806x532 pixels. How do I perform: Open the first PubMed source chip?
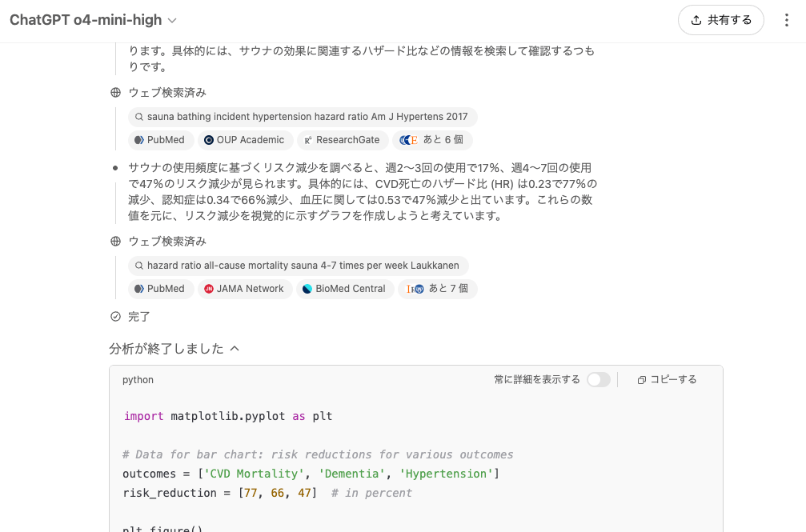[160, 140]
